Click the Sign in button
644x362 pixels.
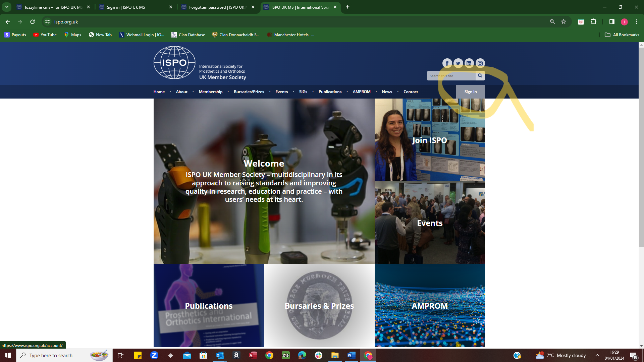(470, 92)
